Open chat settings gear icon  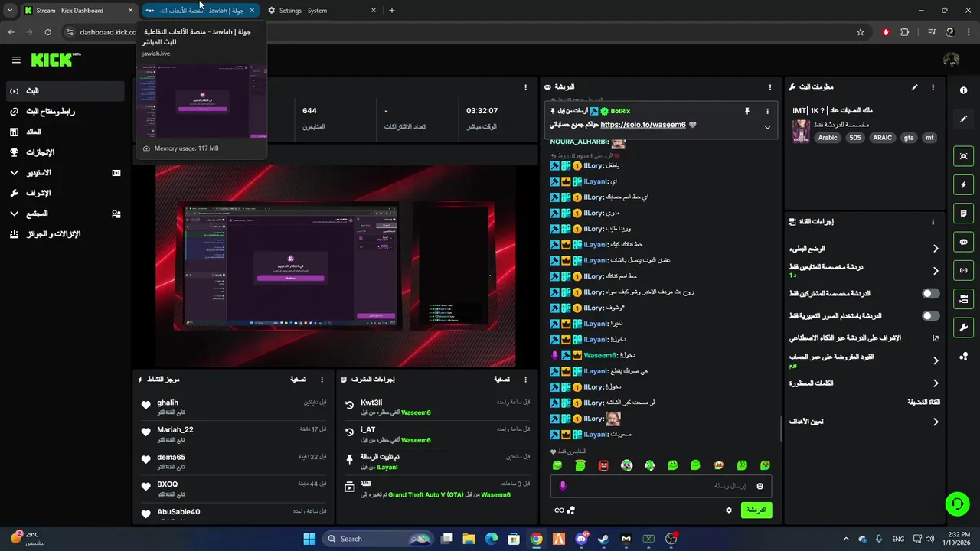729,510
